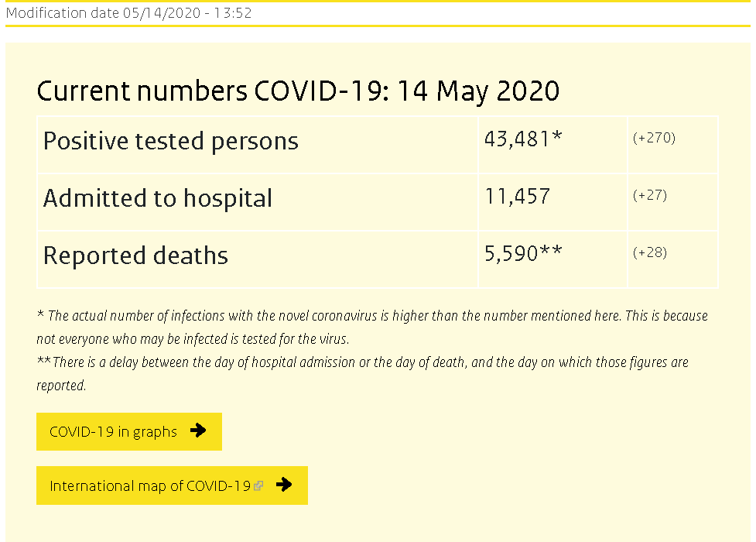Click the footnote about actual number of infections
756x542 pixels.
click(371, 327)
